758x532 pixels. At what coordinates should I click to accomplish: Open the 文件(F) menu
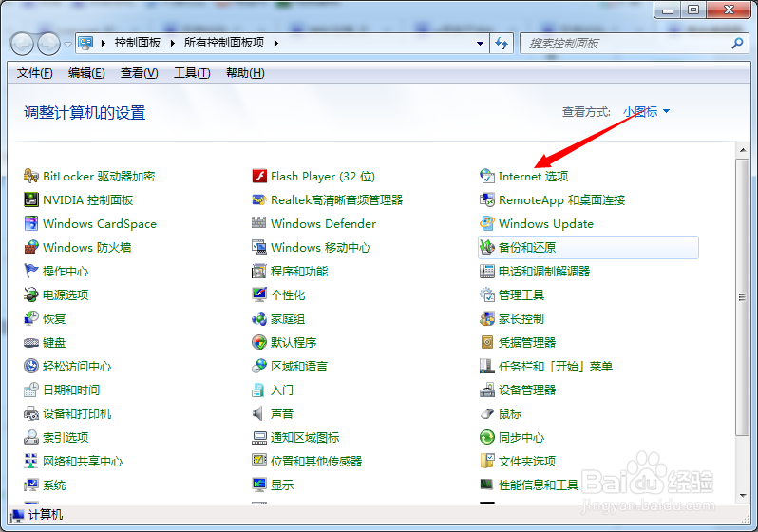(34, 73)
